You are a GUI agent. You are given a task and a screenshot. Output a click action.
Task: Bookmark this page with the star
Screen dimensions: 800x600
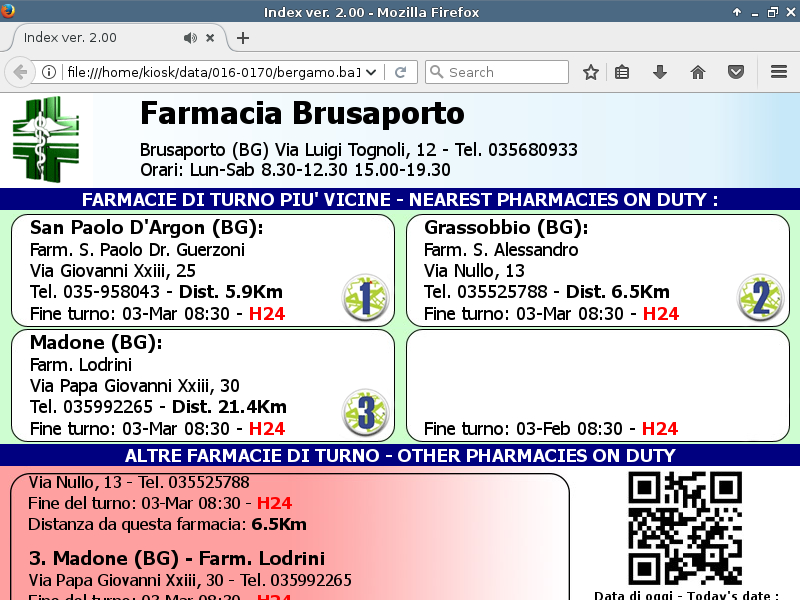pyautogui.click(x=591, y=72)
